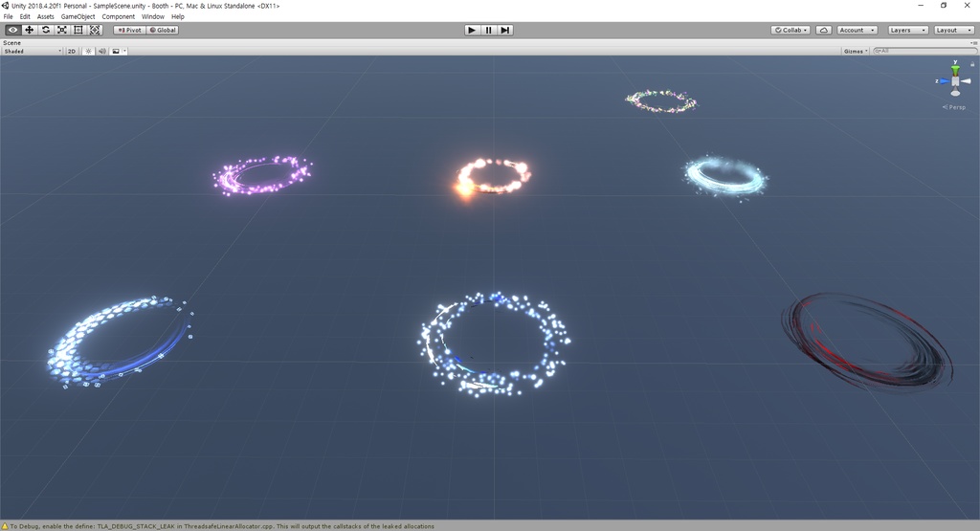980x531 pixels.
Task: Toggle scene effects image icon
Action: pos(116,52)
